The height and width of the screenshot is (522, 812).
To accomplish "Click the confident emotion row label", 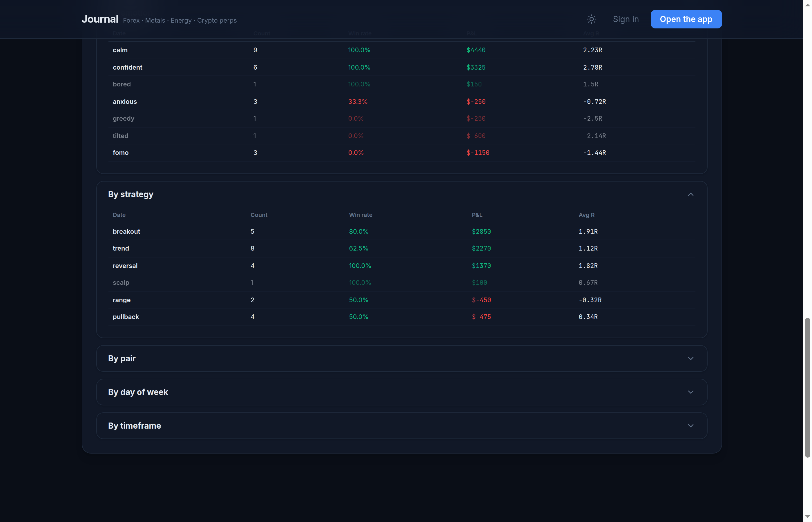I will coord(127,68).
